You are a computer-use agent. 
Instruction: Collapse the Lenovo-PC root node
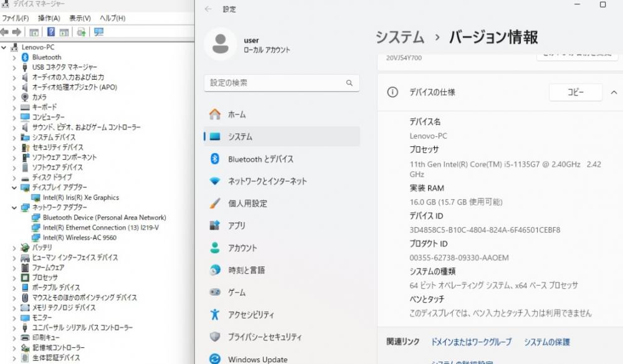[x=4, y=47]
